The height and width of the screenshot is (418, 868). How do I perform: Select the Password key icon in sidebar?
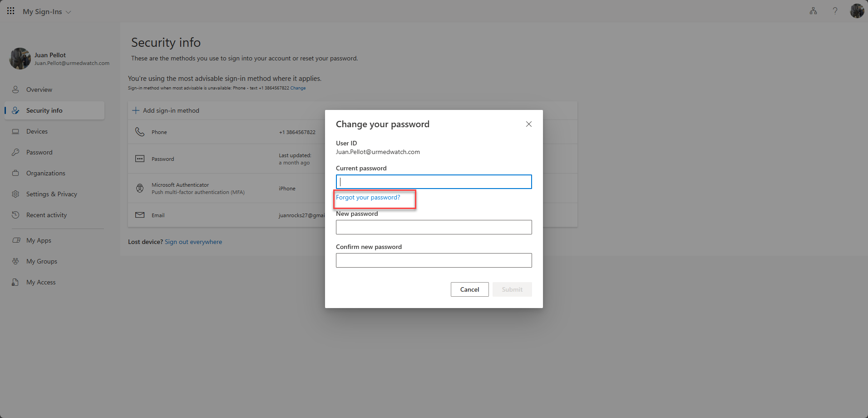click(15, 152)
